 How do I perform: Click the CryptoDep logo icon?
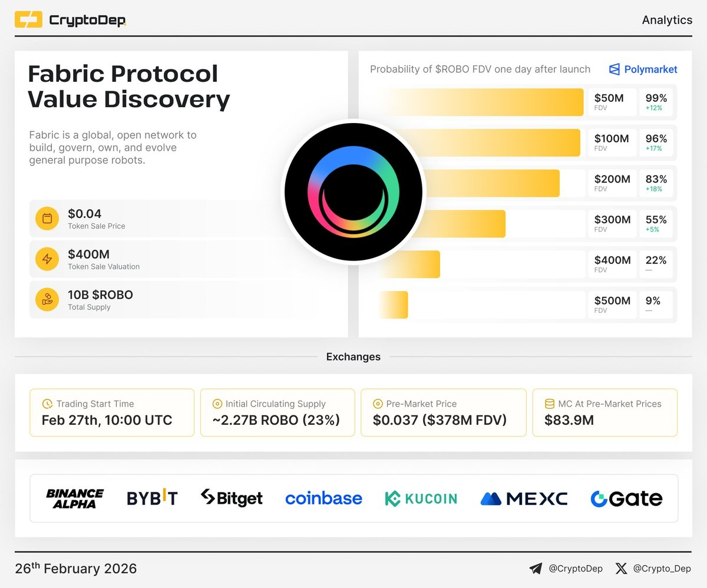tap(28, 20)
